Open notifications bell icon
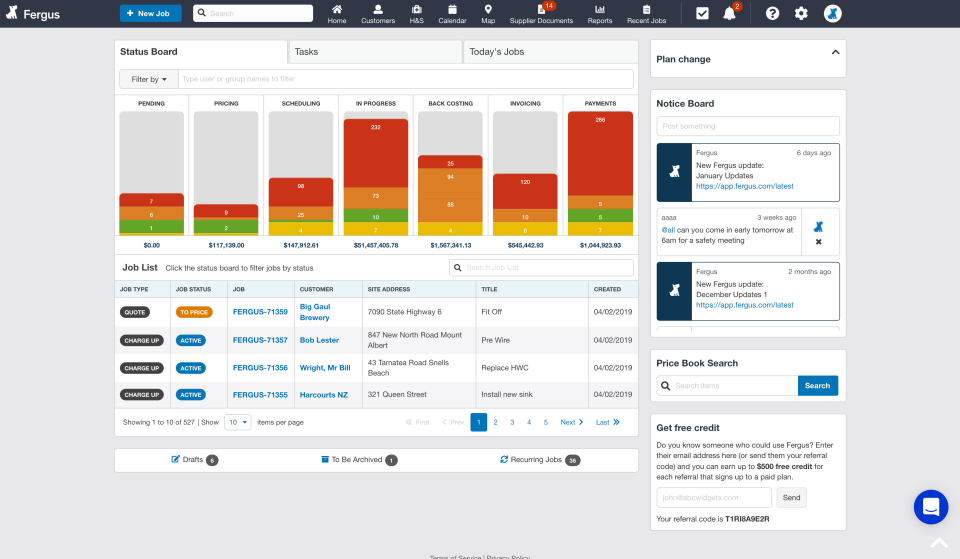The image size is (960, 559). [x=729, y=13]
